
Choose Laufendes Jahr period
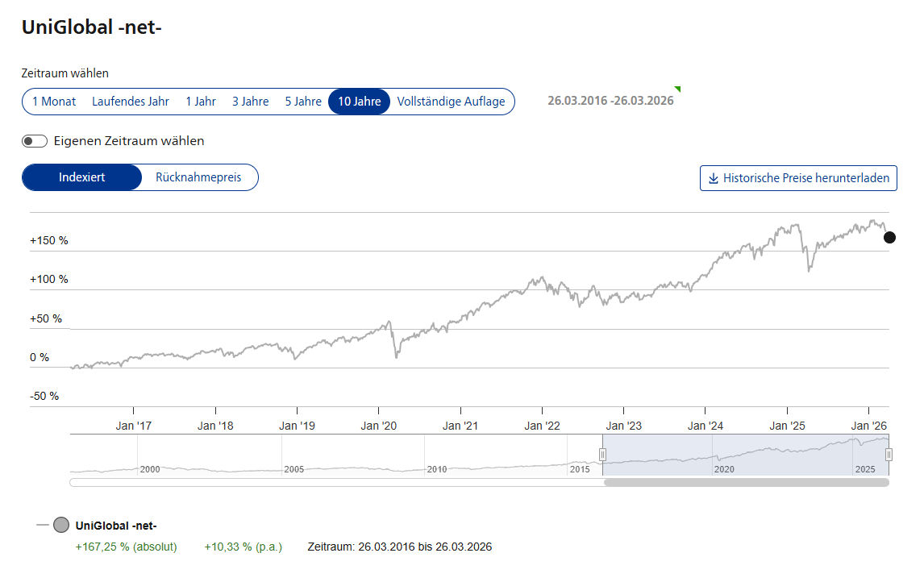click(131, 102)
